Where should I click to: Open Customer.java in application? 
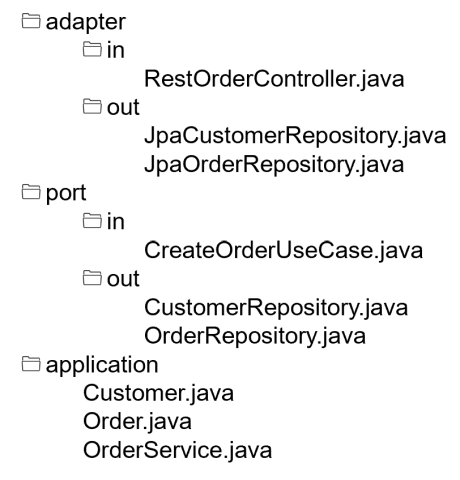[158, 393]
